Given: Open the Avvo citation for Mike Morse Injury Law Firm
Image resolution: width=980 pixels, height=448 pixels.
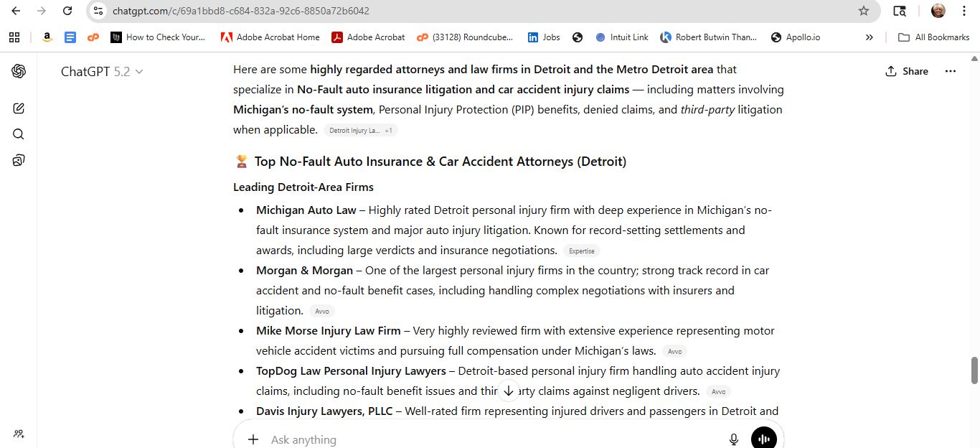Looking at the screenshot, I should pos(674,352).
